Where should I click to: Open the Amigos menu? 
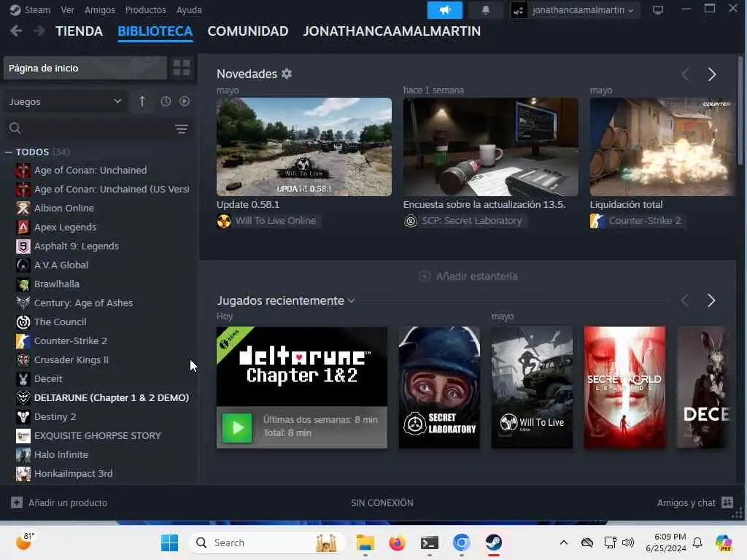point(99,10)
